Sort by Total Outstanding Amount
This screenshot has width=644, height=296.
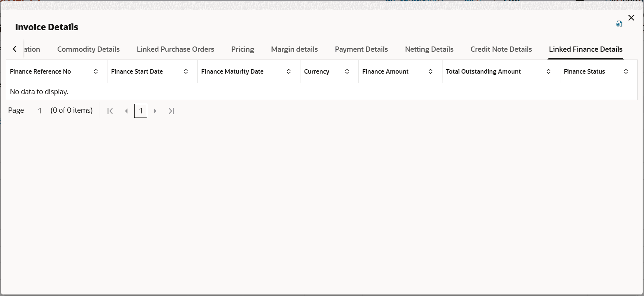coord(548,71)
